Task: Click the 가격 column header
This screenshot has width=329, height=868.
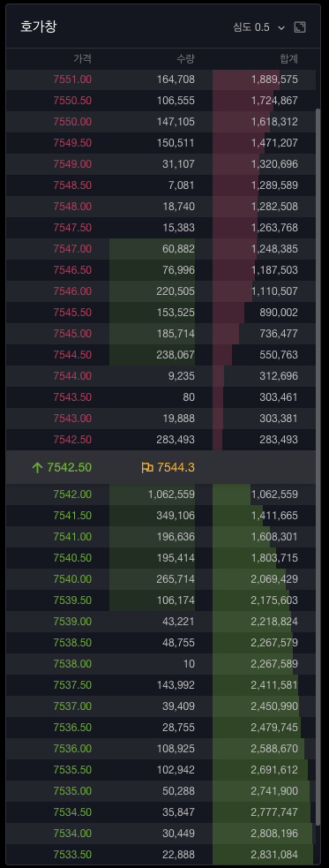Action: click(82, 58)
